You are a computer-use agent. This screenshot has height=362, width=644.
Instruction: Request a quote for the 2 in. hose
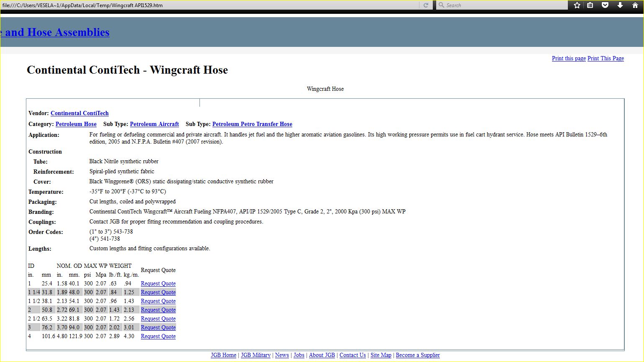158,310
